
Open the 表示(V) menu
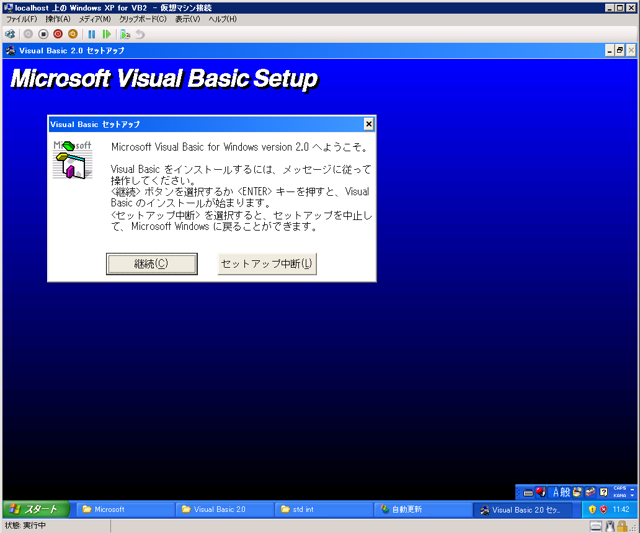pyautogui.click(x=188, y=19)
